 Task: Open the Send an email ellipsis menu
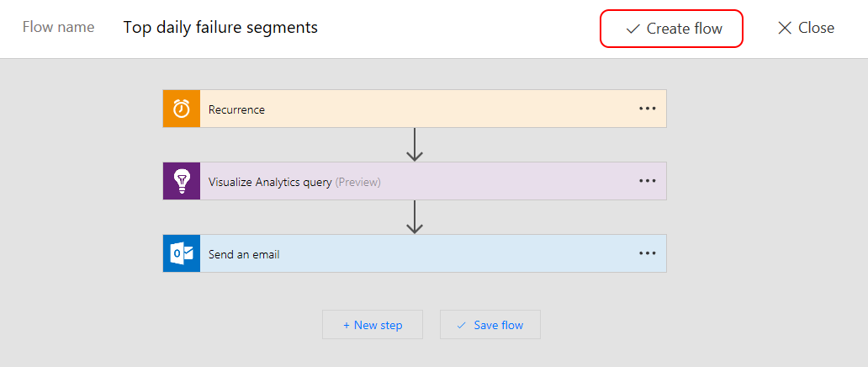647,253
